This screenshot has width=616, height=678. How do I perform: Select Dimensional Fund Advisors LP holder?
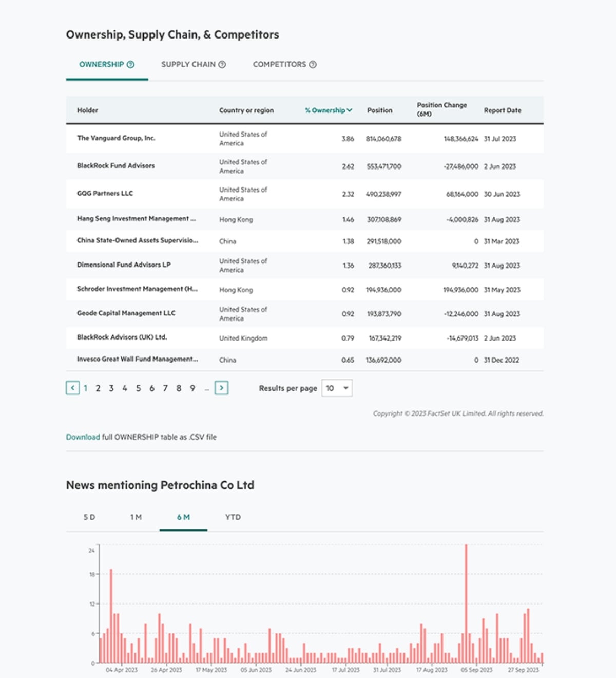[x=124, y=265]
